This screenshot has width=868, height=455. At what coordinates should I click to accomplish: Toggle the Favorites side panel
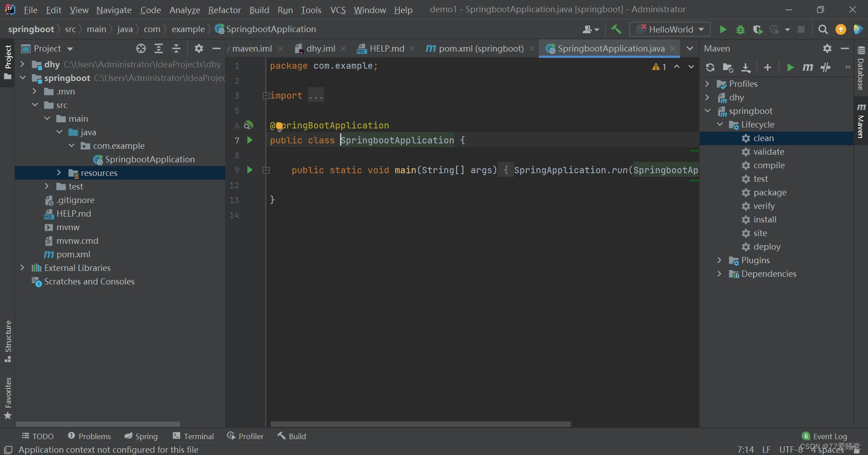tap(8, 398)
